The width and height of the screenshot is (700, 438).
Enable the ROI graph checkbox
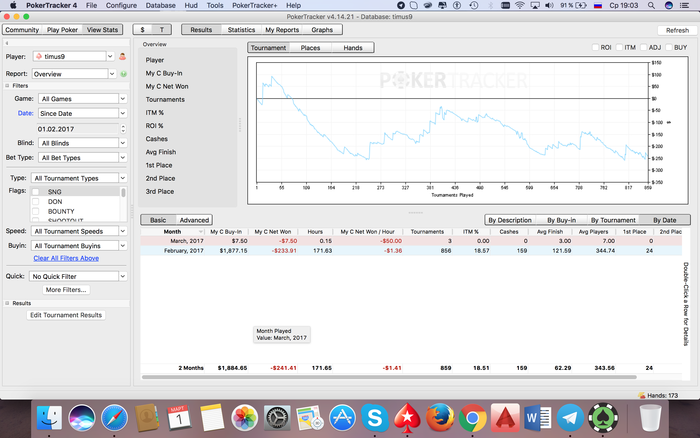(x=595, y=47)
